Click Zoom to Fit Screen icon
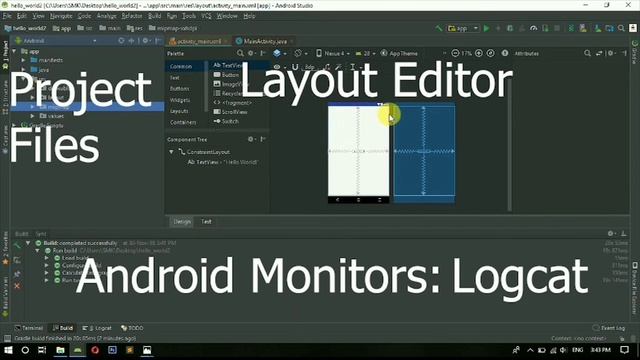Image resolution: width=640 pixels, height=360 pixels. [491, 53]
